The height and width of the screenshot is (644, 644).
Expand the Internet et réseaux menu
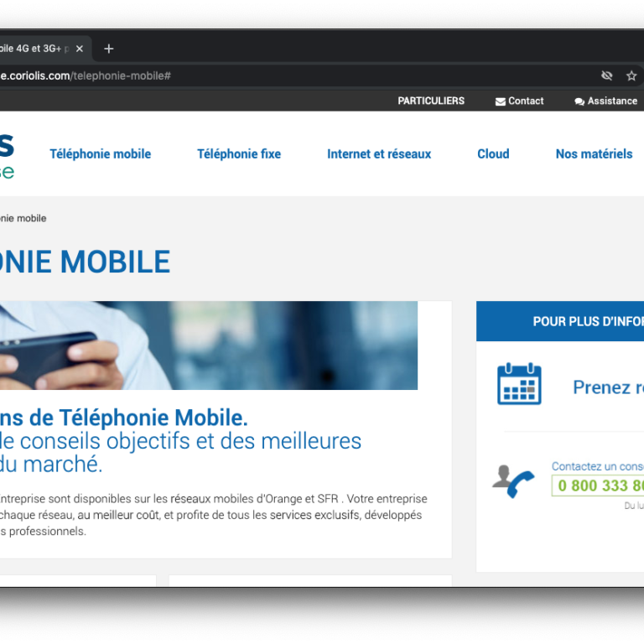379,154
